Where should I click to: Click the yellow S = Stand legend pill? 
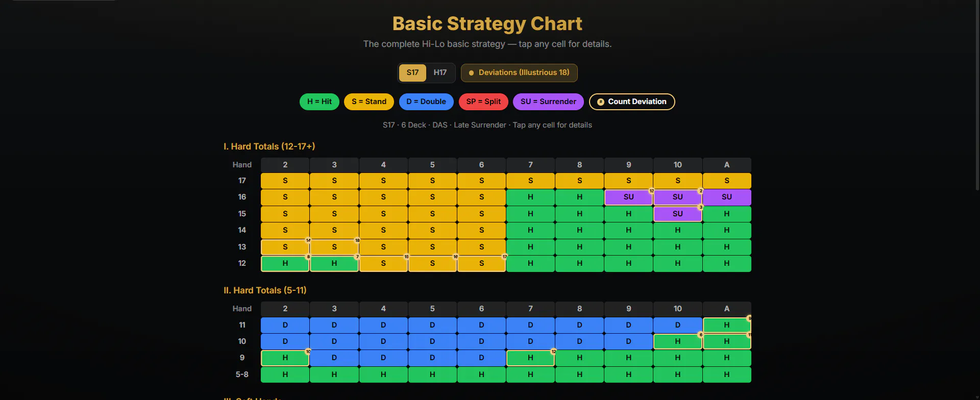(x=369, y=102)
